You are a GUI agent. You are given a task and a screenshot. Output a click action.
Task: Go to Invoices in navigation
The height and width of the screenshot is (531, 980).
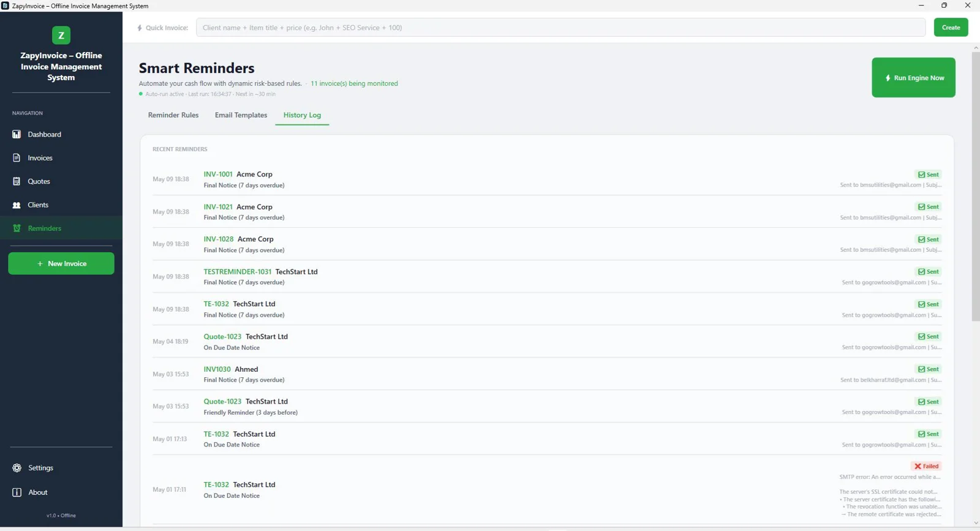pos(61,158)
